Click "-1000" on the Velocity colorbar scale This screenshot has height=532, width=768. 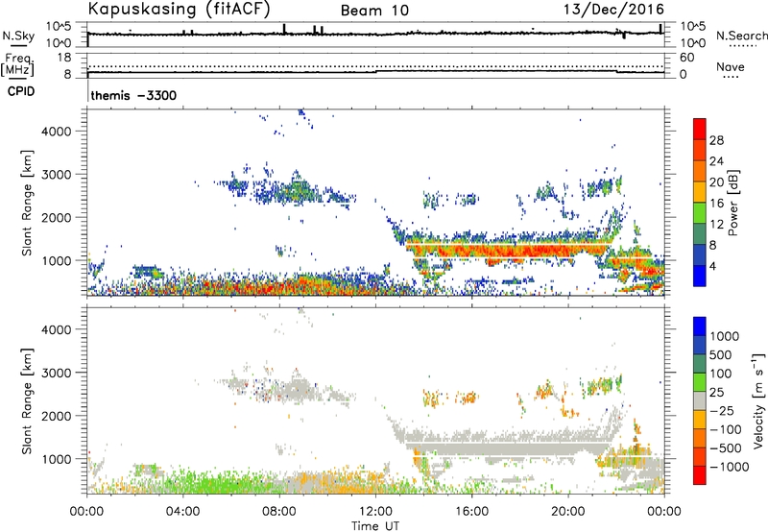point(730,467)
